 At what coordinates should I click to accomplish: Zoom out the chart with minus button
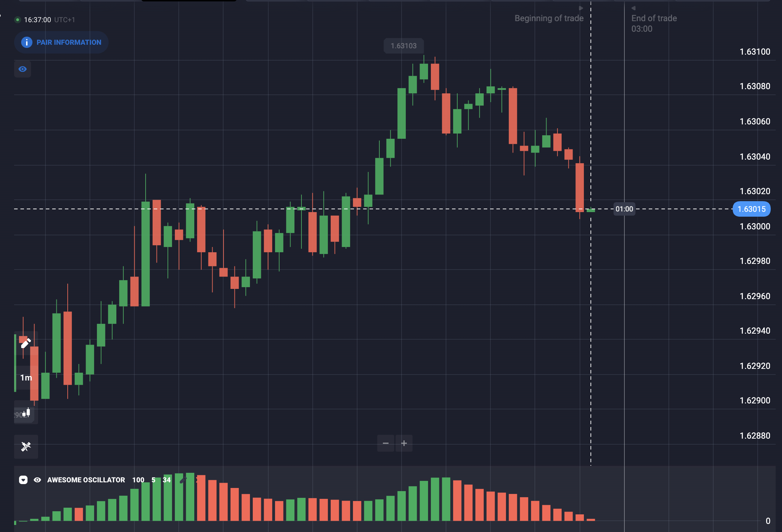point(386,443)
